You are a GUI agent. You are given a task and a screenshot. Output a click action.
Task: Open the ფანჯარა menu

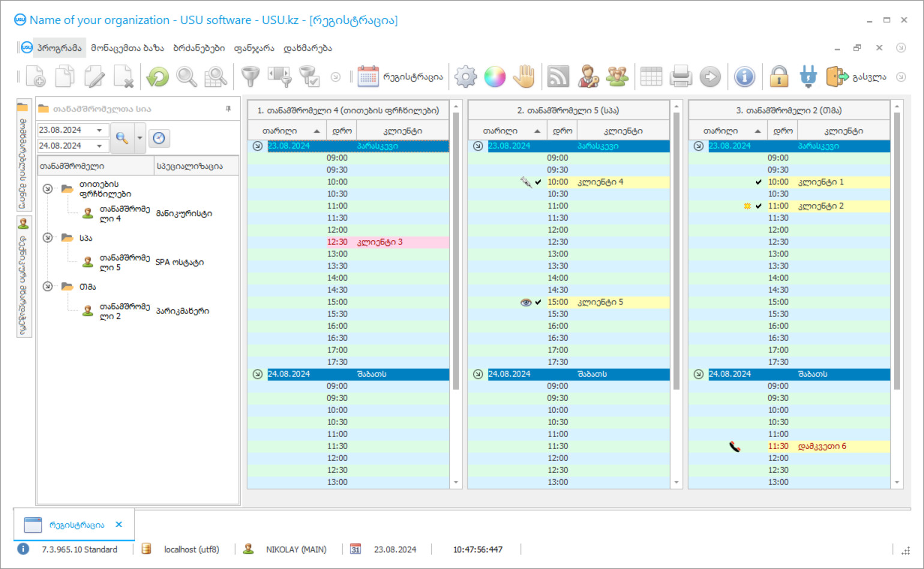coord(254,48)
